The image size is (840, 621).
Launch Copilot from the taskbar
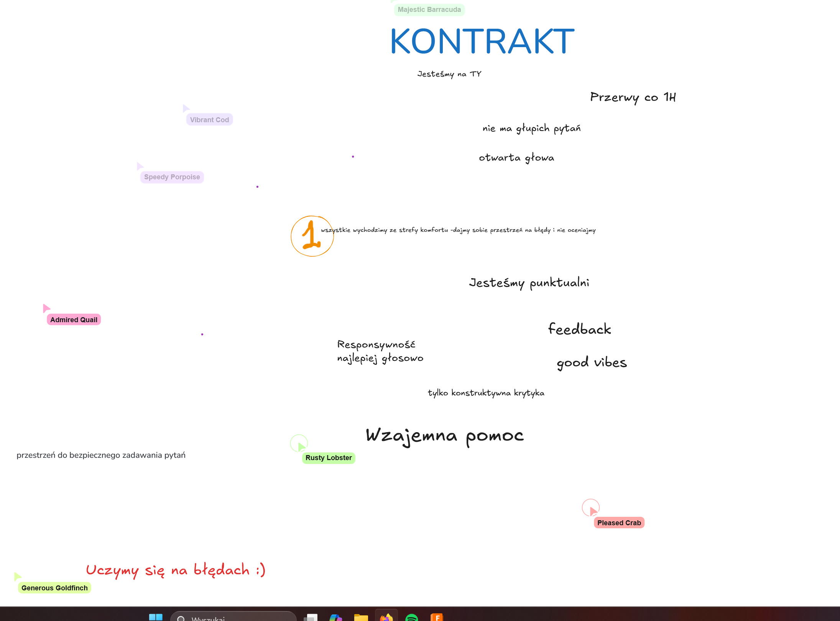(x=335, y=617)
